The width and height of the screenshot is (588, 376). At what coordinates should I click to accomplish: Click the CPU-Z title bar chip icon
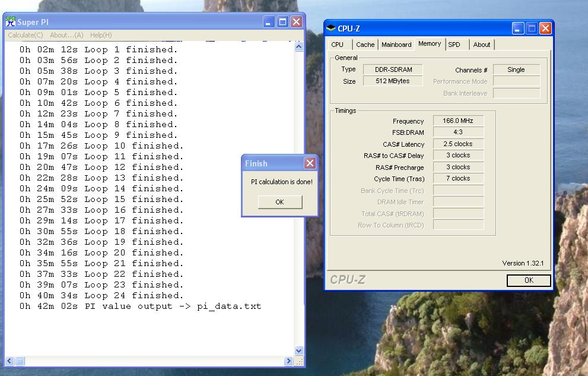[x=330, y=28]
